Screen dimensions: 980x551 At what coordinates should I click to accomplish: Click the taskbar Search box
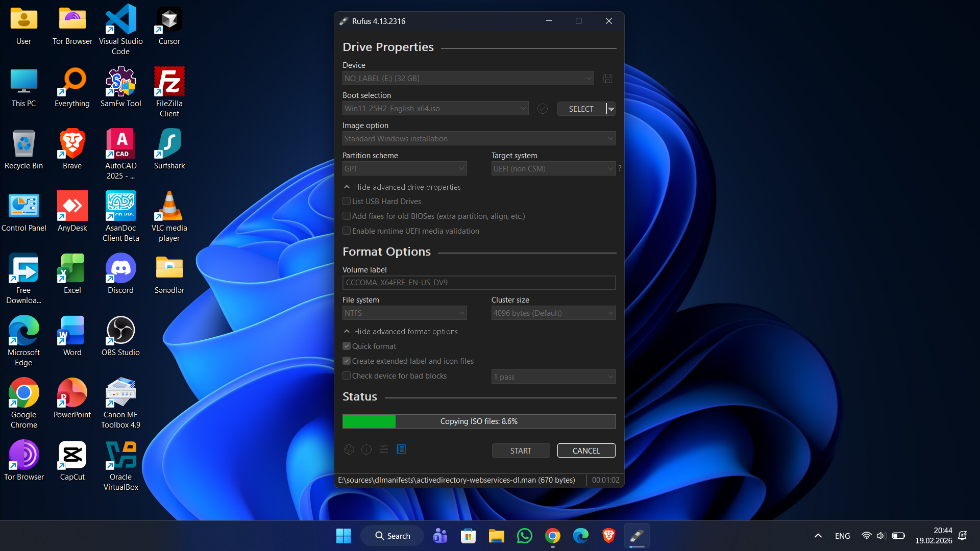392,536
